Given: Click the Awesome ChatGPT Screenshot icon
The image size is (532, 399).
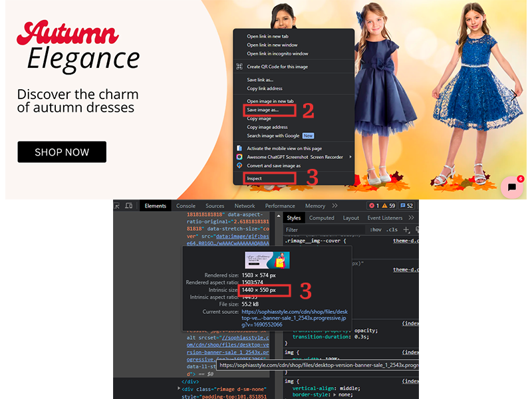Looking at the screenshot, I should [239, 156].
